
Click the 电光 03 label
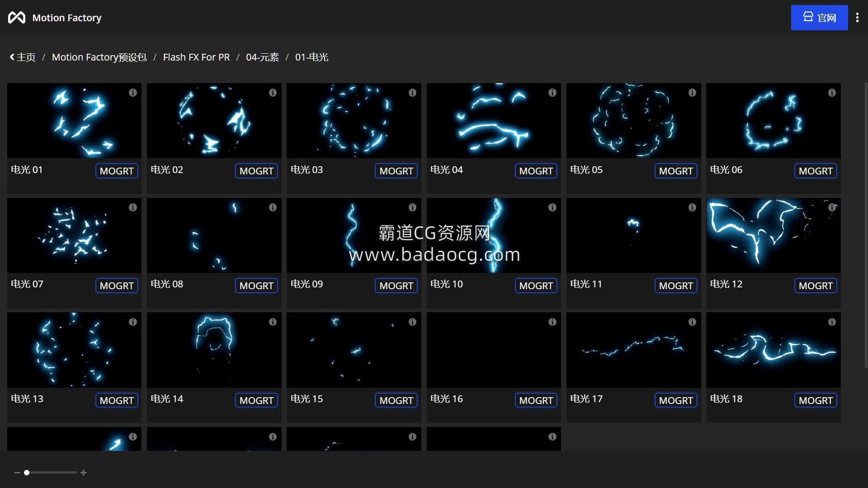point(307,170)
